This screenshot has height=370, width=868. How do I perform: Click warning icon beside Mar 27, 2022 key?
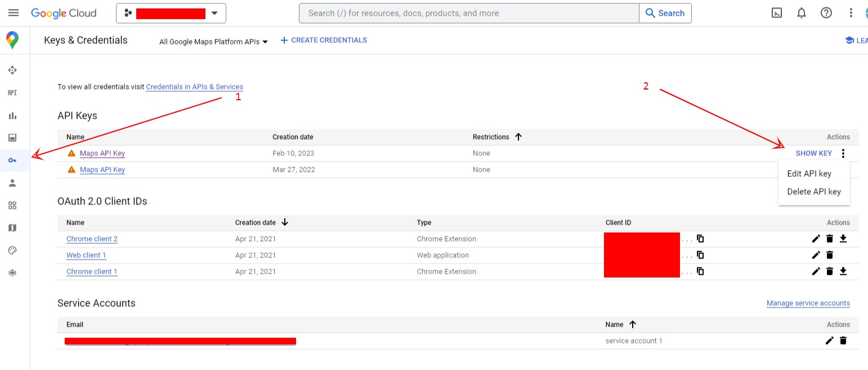[71, 170]
